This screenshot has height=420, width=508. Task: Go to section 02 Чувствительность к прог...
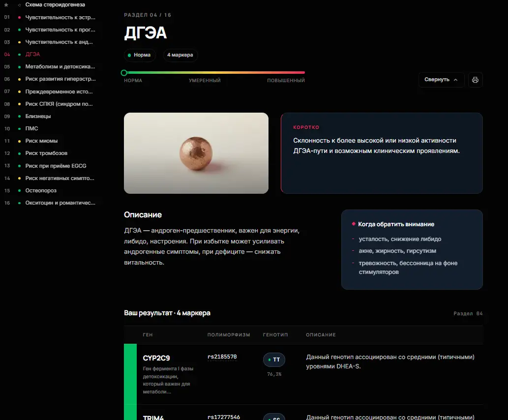pos(60,30)
